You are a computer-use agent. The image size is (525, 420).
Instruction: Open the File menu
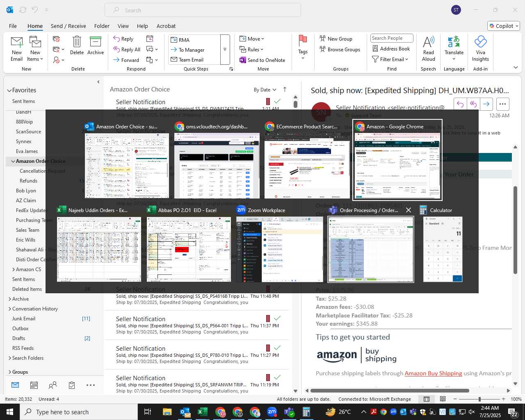tap(13, 26)
